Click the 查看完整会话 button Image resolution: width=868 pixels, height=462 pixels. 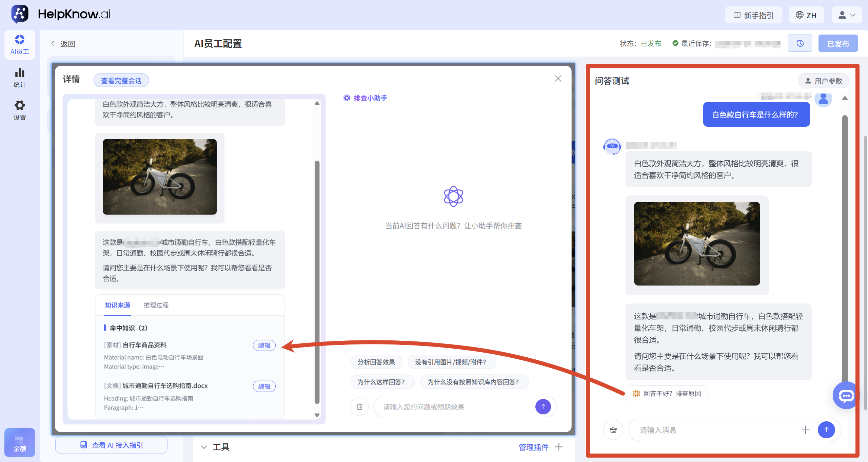121,81
